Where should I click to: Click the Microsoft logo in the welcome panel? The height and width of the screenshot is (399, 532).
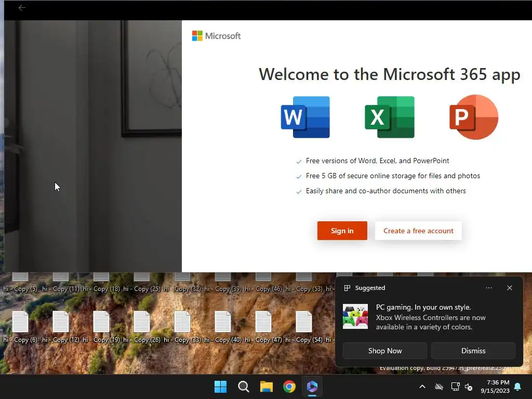point(216,36)
